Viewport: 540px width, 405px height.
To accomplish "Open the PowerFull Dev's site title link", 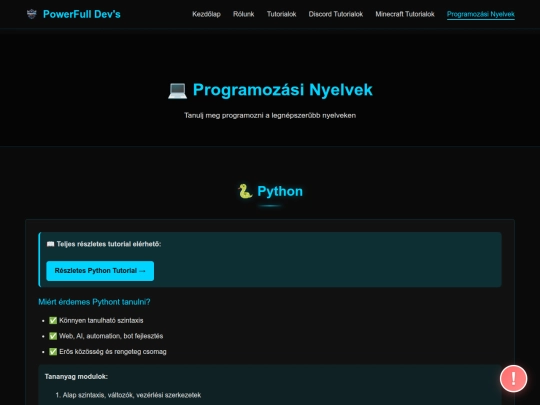I will click(82, 14).
